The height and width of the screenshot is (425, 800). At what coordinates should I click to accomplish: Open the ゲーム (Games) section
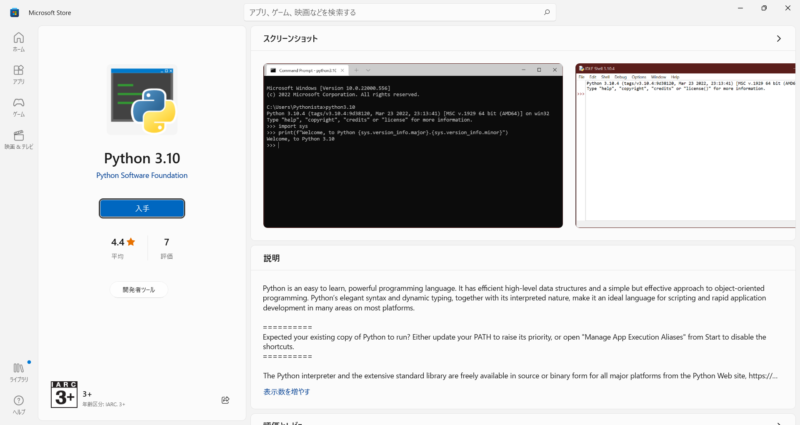(x=18, y=107)
